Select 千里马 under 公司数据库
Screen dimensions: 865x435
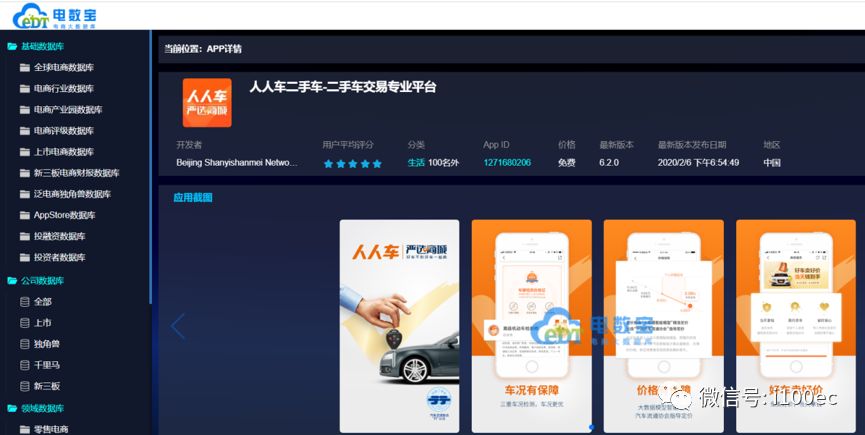click(46, 365)
